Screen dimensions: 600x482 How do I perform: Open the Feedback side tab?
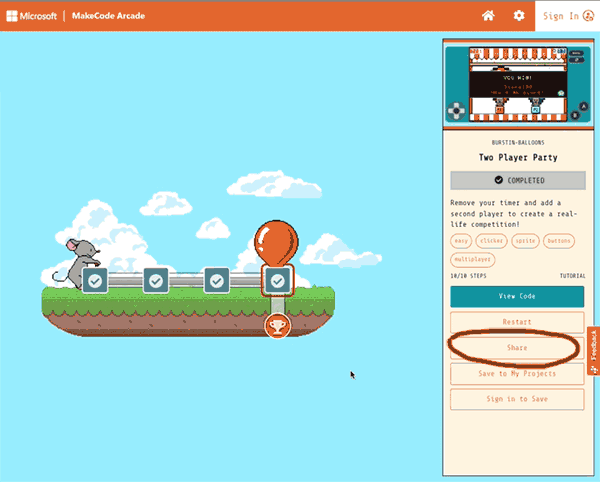pyautogui.click(x=593, y=351)
